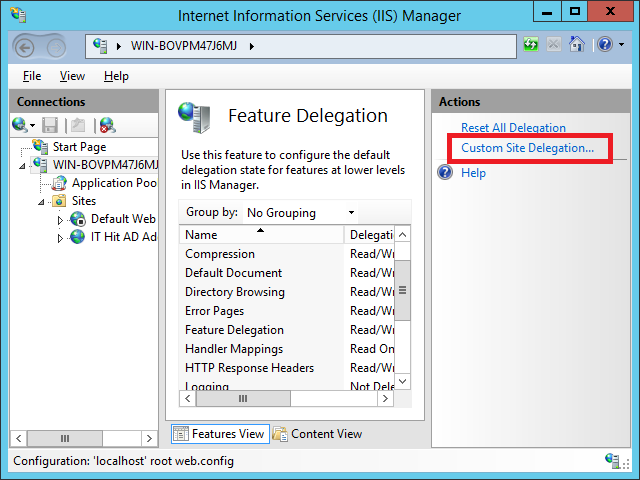Select the Directory Browsing row
640x480 pixels.
pyautogui.click(x=287, y=292)
